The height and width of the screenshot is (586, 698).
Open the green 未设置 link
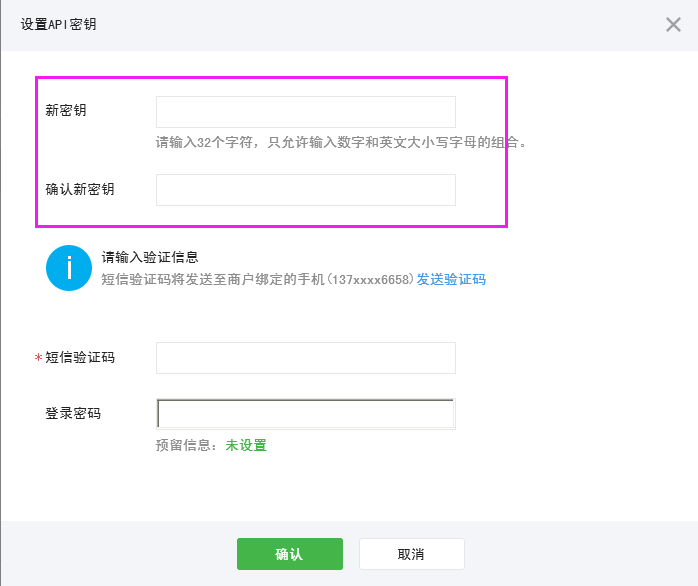[246, 446]
